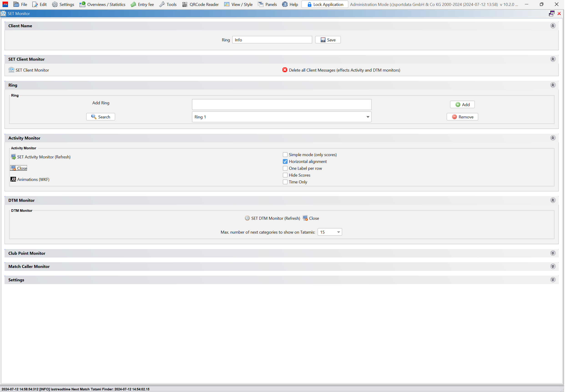Open max categories dropdown showing 15
The width and height of the screenshot is (582, 392).
tap(330, 232)
